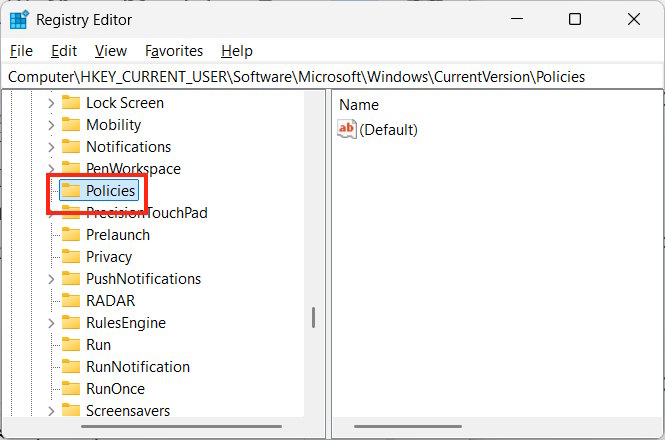The height and width of the screenshot is (440, 665).
Task: Select the Privacy folder icon
Action: point(71,257)
